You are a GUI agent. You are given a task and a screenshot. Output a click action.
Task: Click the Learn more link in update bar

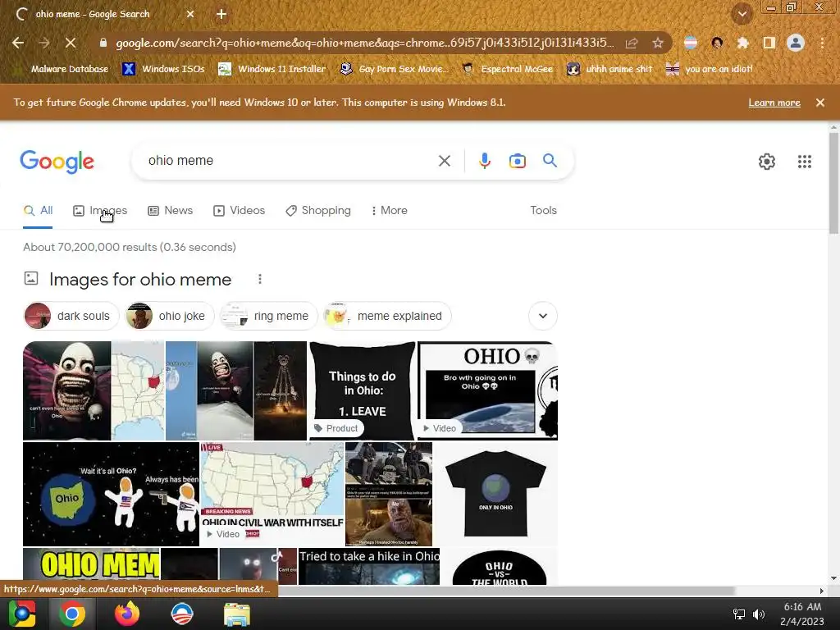(x=774, y=103)
